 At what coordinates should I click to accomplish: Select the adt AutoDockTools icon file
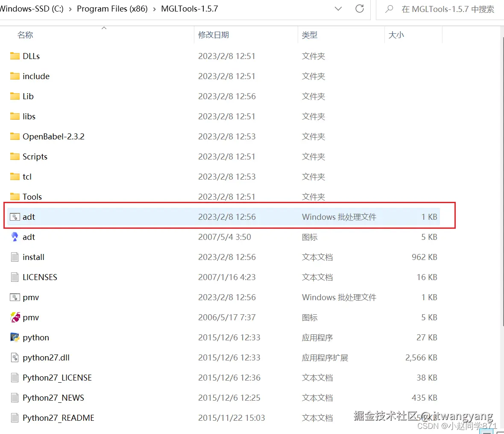point(15,237)
